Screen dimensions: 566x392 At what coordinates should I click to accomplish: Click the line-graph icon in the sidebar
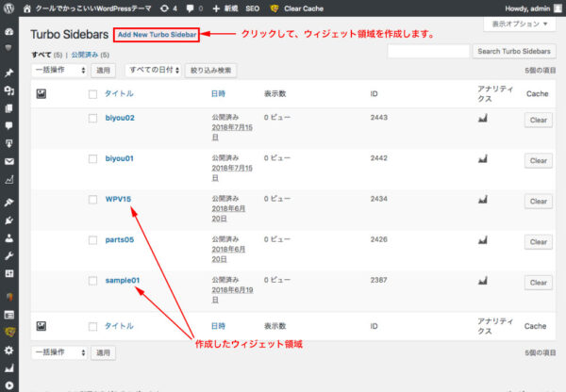point(9,179)
